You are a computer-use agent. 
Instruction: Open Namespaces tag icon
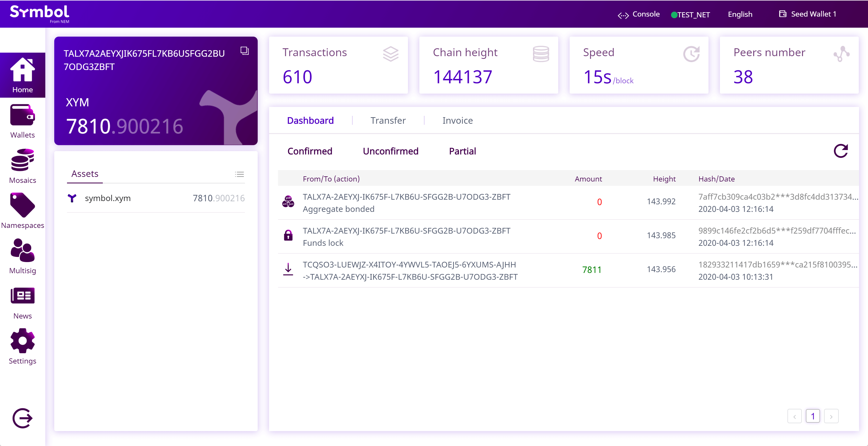click(23, 205)
